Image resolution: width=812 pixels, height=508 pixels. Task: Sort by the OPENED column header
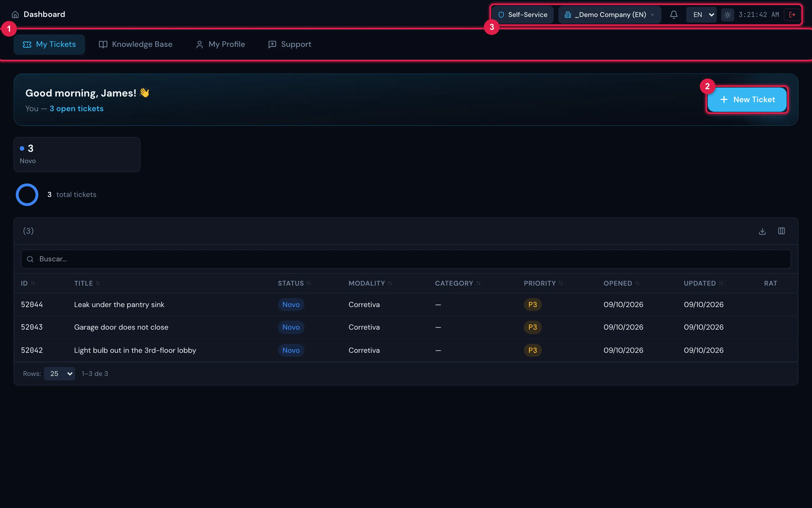621,283
